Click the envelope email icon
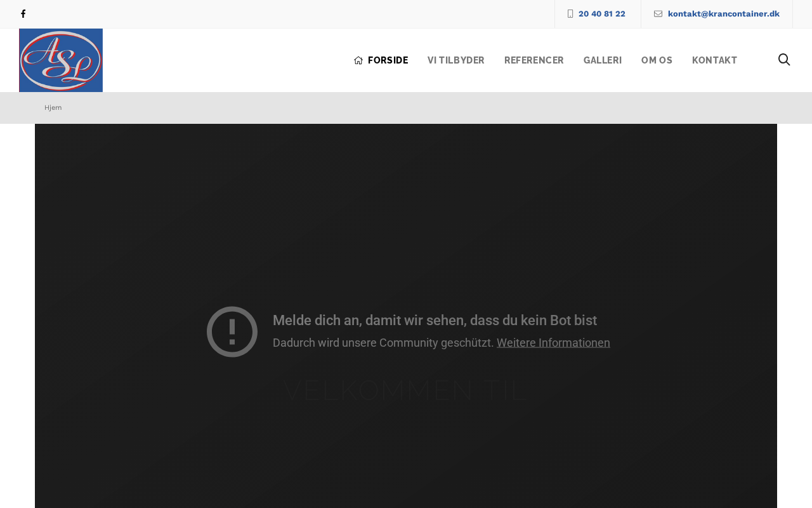Image resolution: width=812 pixels, height=508 pixels. click(658, 14)
